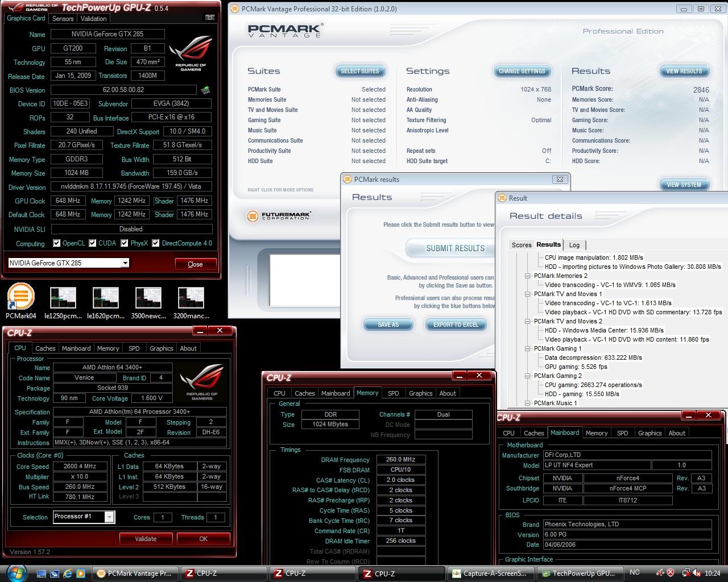Click the save BIOS chip icon in GPU-Z

point(205,90)
